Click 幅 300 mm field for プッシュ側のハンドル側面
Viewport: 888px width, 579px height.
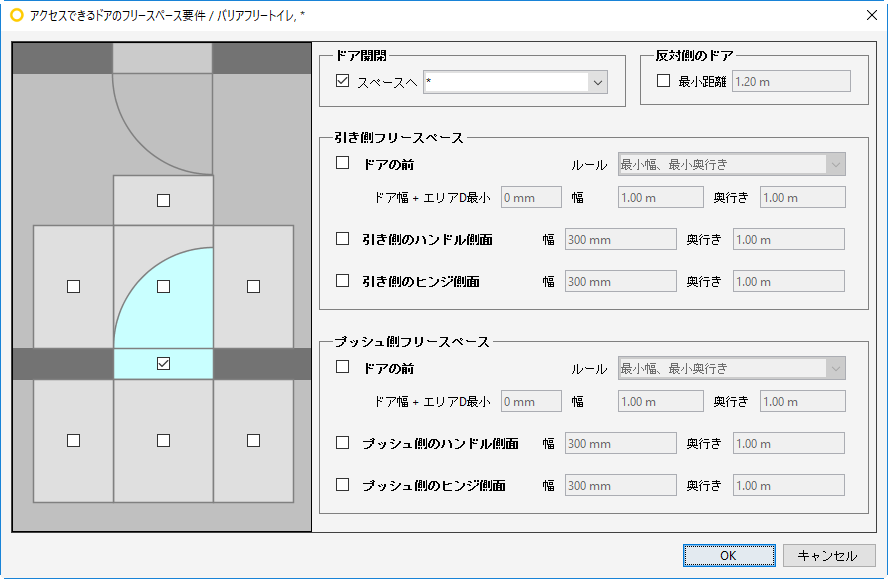620,444
